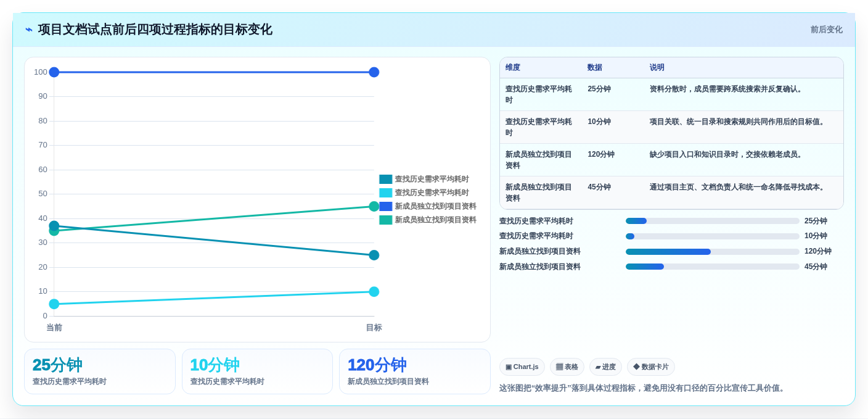Click the 45分钟 value beside its progress bar

coord(816,267)
